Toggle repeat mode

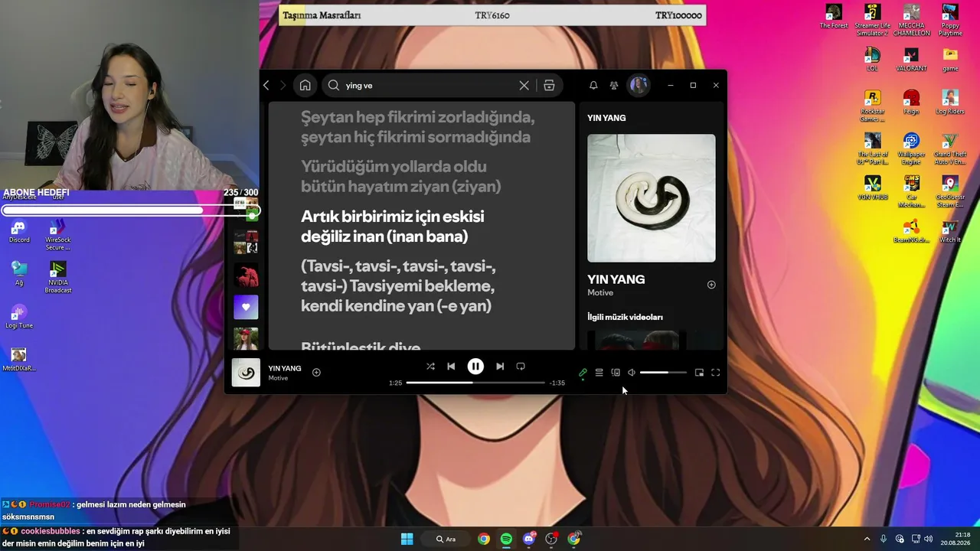tap(521, 367)
